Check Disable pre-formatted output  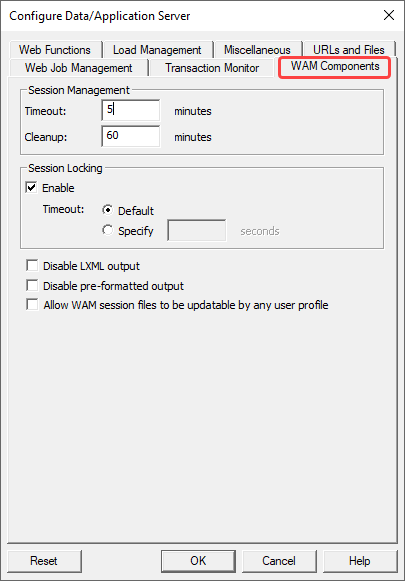click(x=32, y=286)
